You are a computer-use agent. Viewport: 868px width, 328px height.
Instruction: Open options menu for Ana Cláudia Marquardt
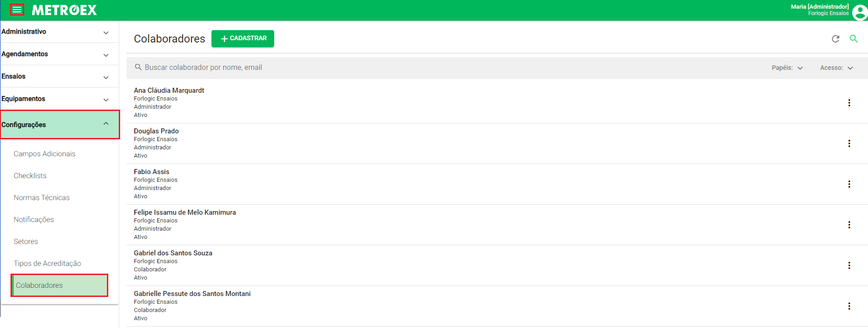click(849, 103)
